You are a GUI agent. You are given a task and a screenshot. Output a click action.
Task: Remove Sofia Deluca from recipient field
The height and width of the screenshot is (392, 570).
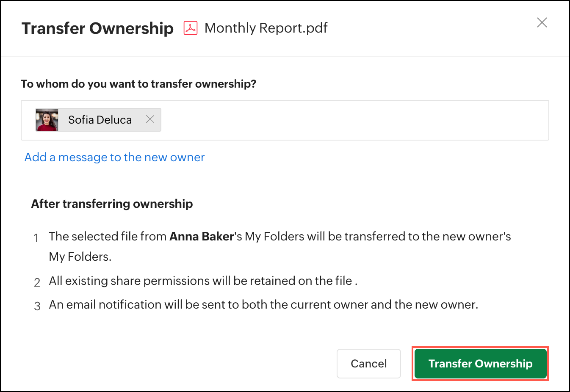150,119
